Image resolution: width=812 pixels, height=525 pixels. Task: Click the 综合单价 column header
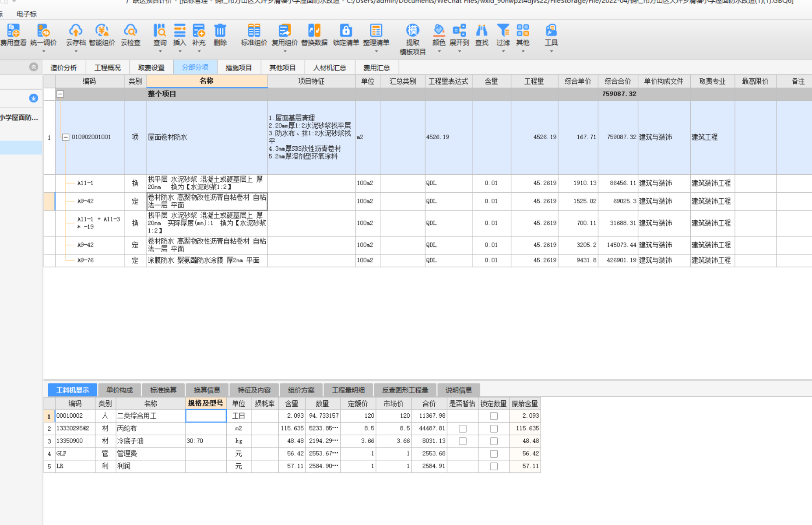tap(578, 81)
